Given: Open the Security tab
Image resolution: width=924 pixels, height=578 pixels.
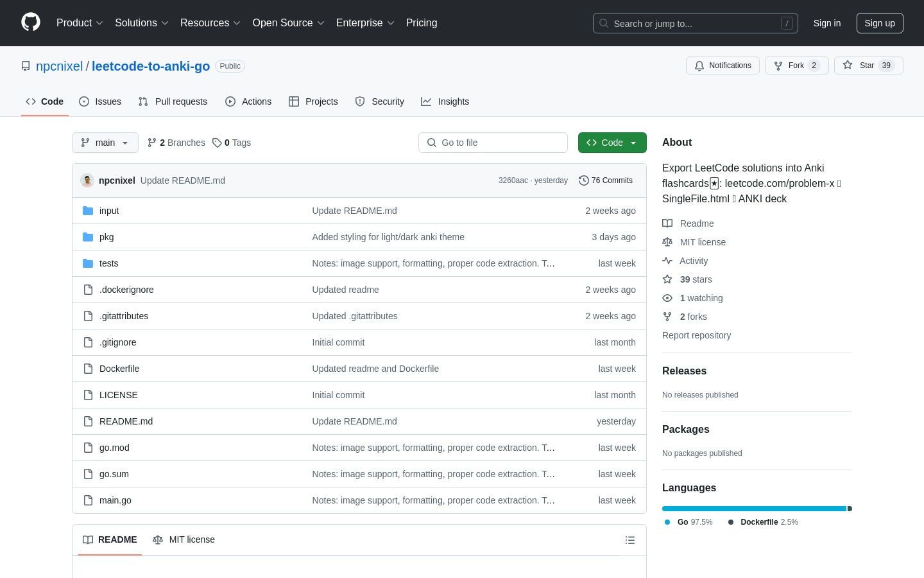Looking at the screenshot, I should coord(380,101).
